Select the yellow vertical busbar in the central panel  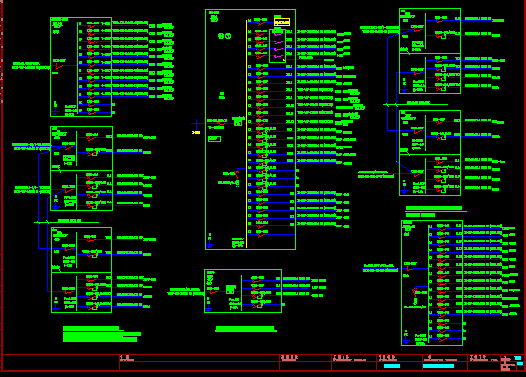(247, 134)
